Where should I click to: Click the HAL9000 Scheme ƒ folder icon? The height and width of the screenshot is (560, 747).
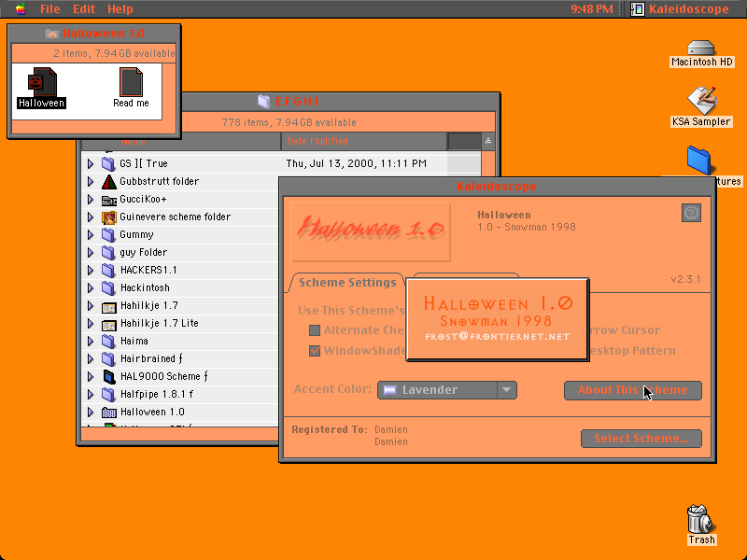109,377
